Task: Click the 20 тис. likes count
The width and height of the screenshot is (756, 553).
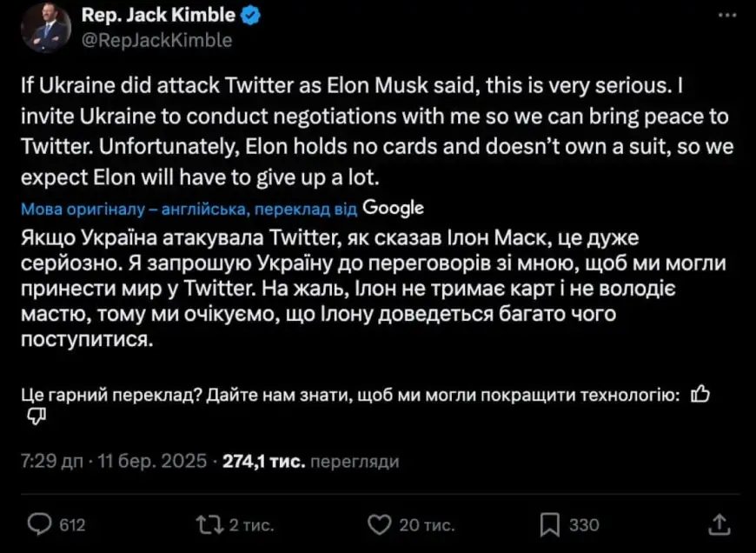Action: (426, 524)
